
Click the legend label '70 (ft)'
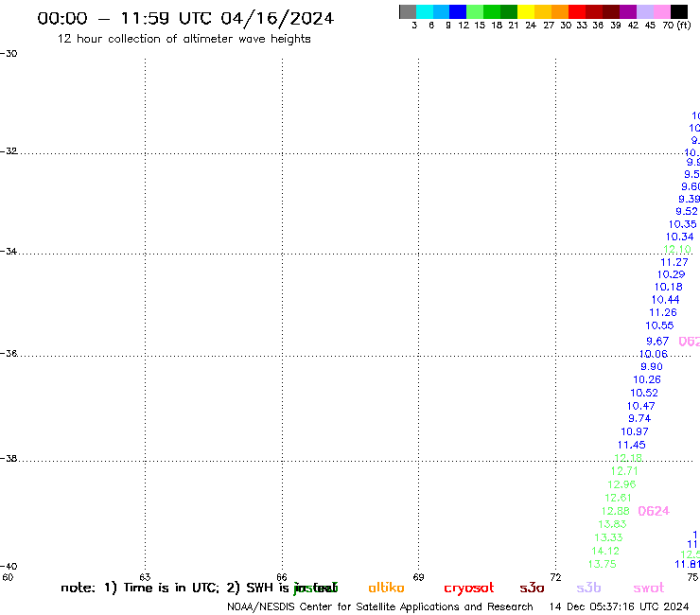click(676, 26)
